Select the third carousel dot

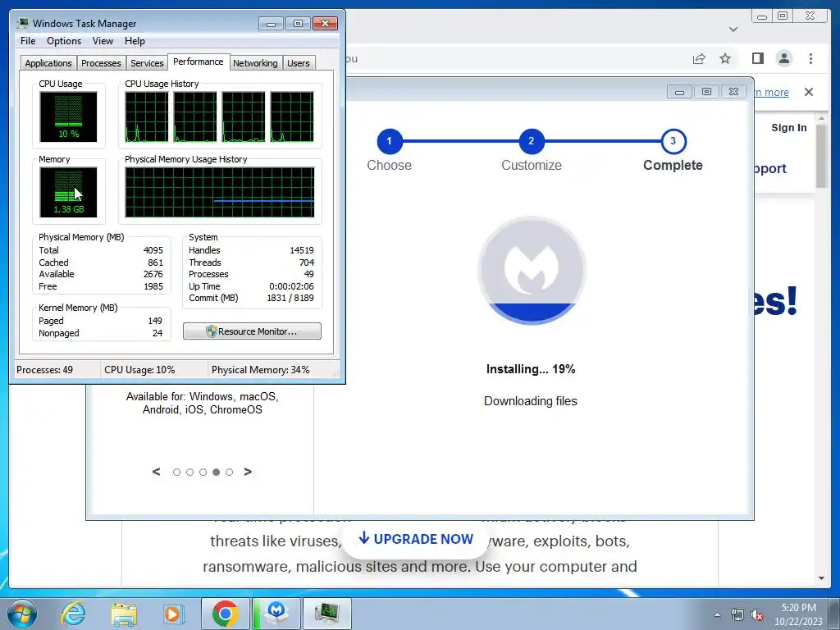pyautogui.click(x=203, y=472)
